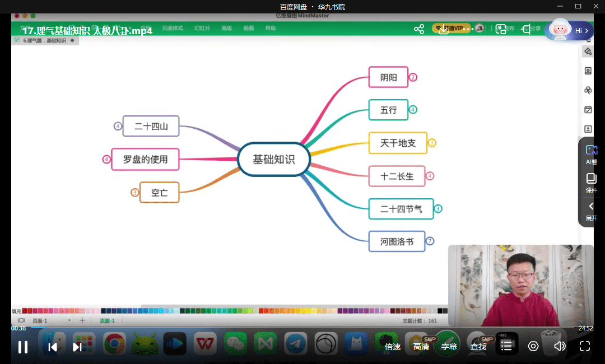Expand the side panel with 展开
This screenshot has width=605, height=364.
click(x=591, y=211)
